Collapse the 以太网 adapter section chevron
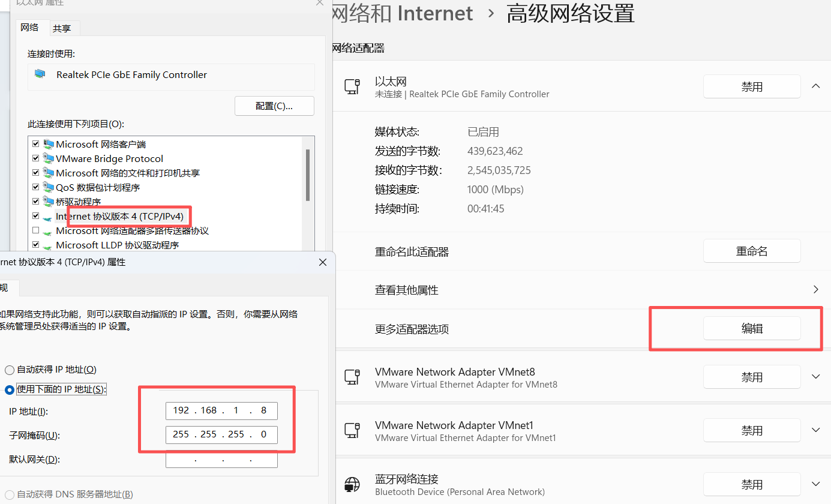The image size is (831, 504). (x=815, y=86)
